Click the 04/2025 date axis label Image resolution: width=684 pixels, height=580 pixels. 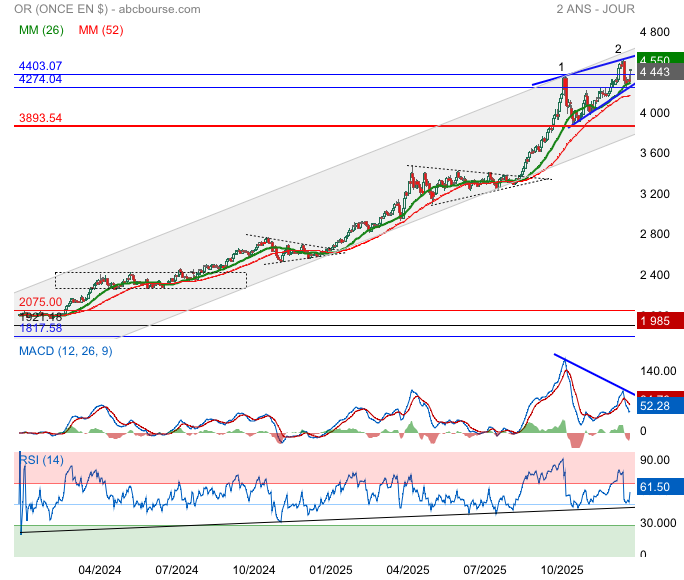click(x=408, y=570)
